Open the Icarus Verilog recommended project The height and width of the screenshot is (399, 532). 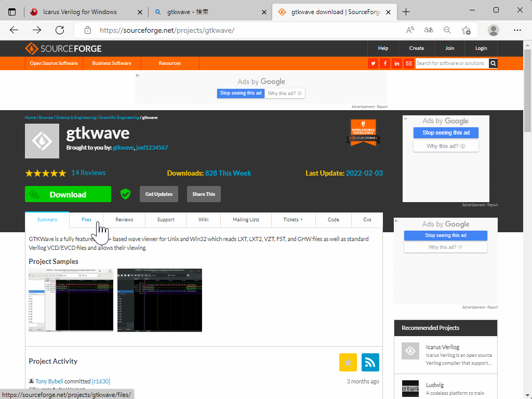click(x=443, y=347)
